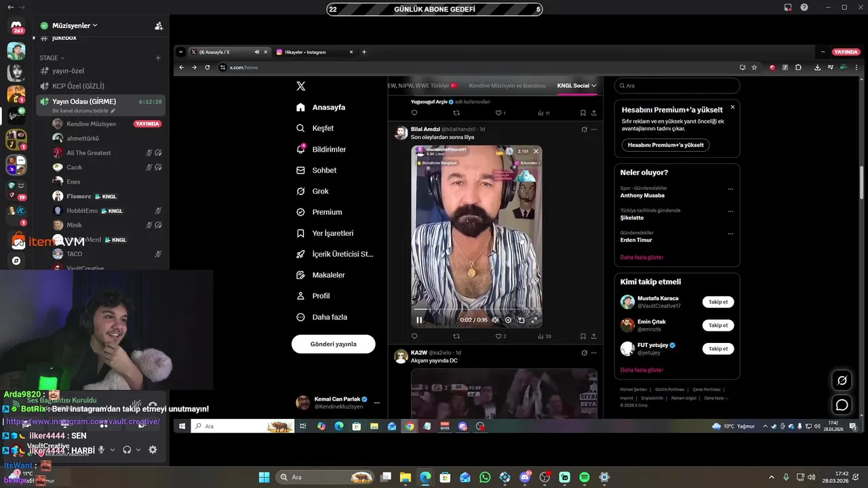Image resolution: width=868 pixels, height=488 pixels.
Task: Reply to Bilal Amdzi's post
Action: (x=414, y=336)
